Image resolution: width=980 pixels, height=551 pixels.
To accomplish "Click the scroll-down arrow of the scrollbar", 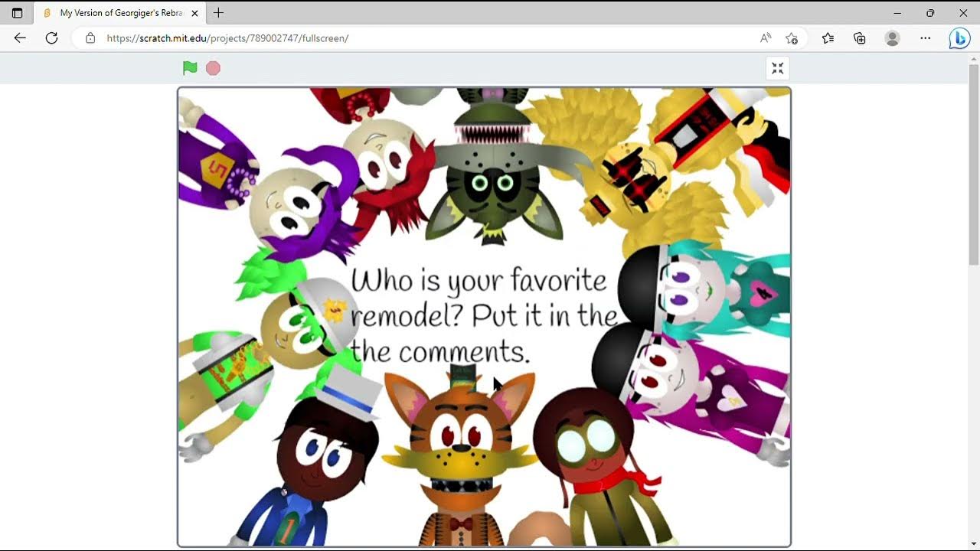I will point(973,545).
